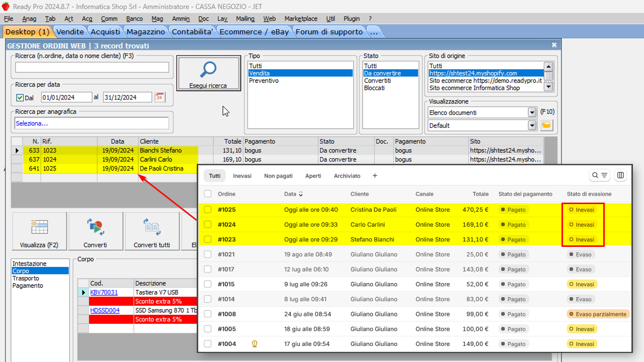
Task: Open the File menu
Action: (x=8, y=19)
